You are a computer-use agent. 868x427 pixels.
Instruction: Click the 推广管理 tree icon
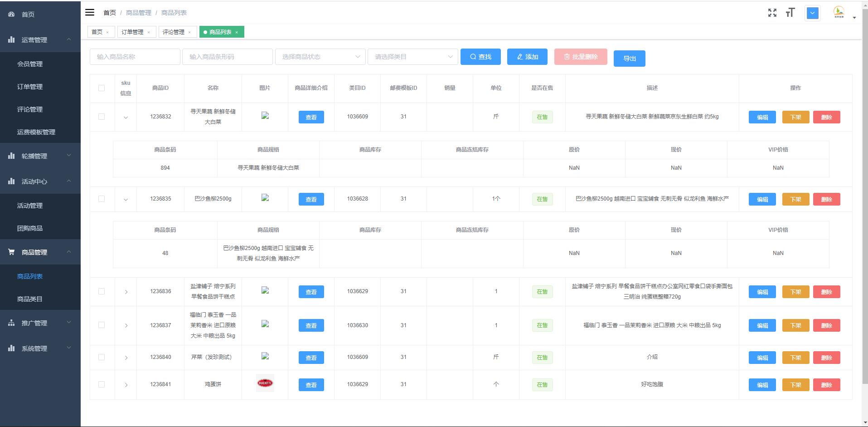click(11, 323)
